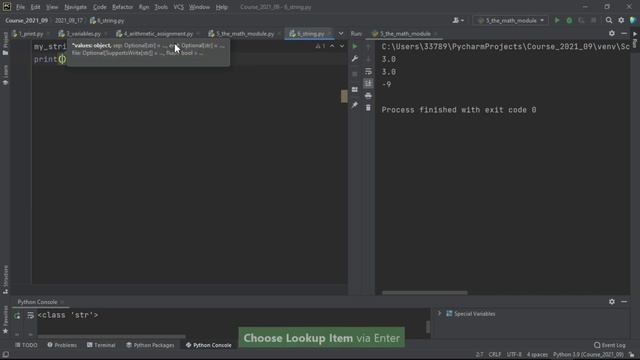Click Course_2021_09 breadcrumb in navigation bar
The width and height of the screenshot is (640, 360).
(x=27, y=20)
